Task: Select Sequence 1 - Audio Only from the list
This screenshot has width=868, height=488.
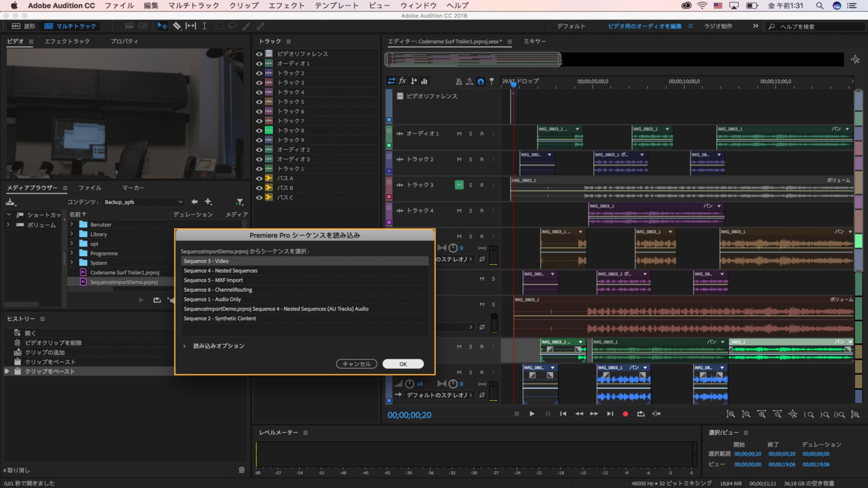Action: pyautogui.click(x=212, y=299)
